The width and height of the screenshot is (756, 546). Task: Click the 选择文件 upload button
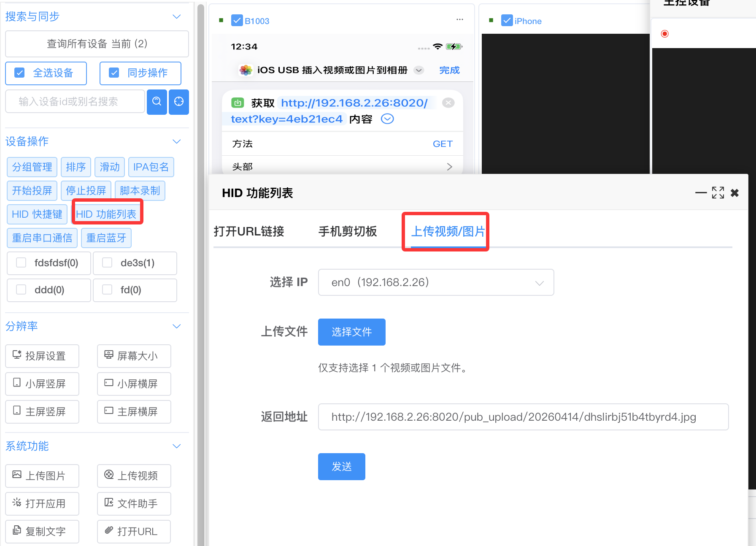(x=351, y=332)
